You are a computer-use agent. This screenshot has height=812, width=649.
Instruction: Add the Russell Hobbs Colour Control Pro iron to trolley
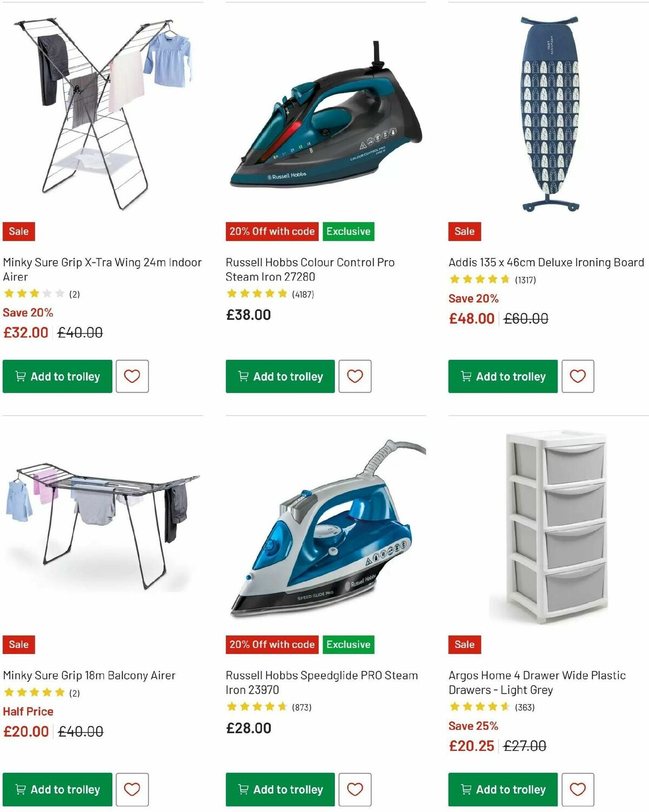279,377
